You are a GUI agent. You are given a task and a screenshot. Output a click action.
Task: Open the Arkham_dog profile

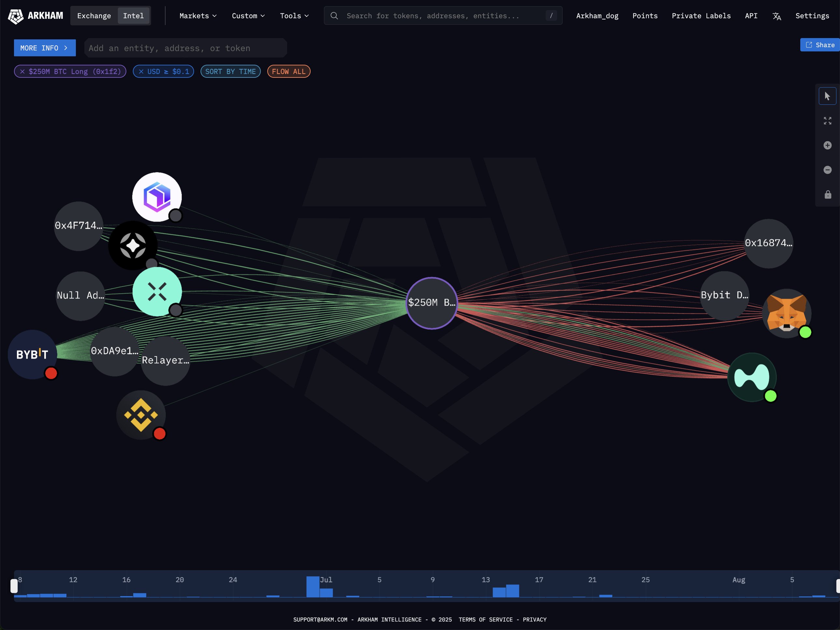(x=597, y=16)
